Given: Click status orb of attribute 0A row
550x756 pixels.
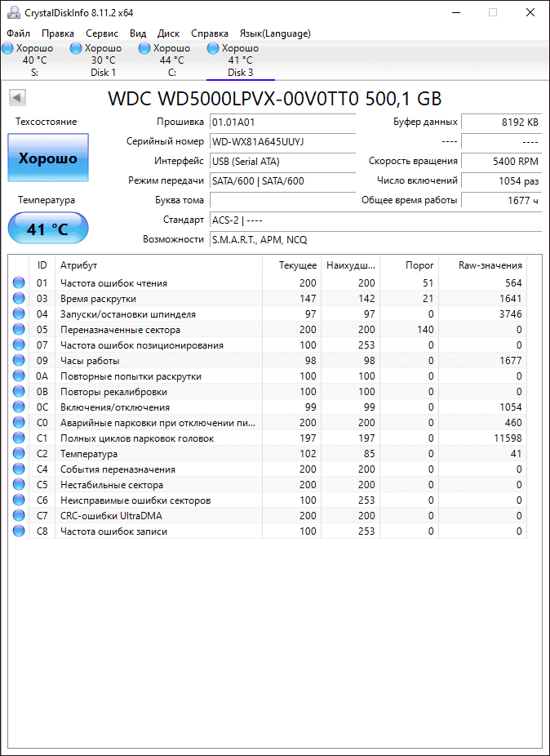Looking at the screenshot, I should click(x=18, y=376).
